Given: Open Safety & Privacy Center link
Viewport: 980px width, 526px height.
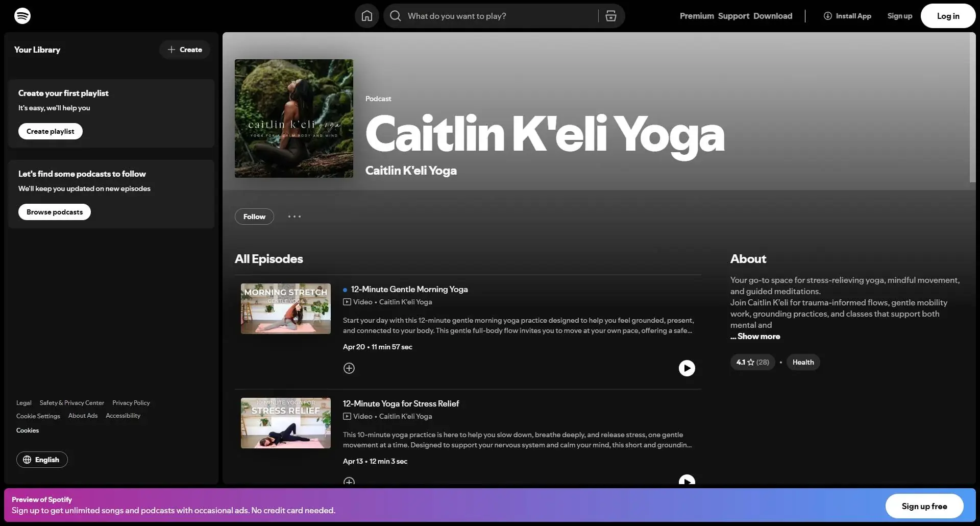Looking at the screenshot, I should click(x=72, y=403).
